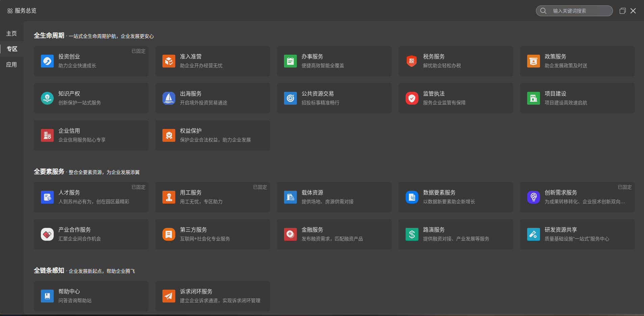644x316 pixels.
Task: Open the 金融服务 red coin icon
Action: point(290,234)
